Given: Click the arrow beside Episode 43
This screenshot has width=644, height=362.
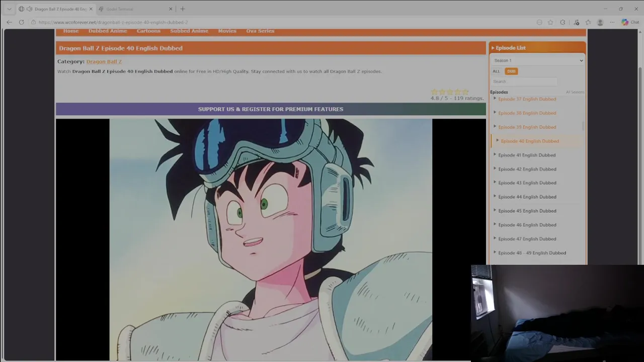Looking at the screenshot, I should point(495,183).
